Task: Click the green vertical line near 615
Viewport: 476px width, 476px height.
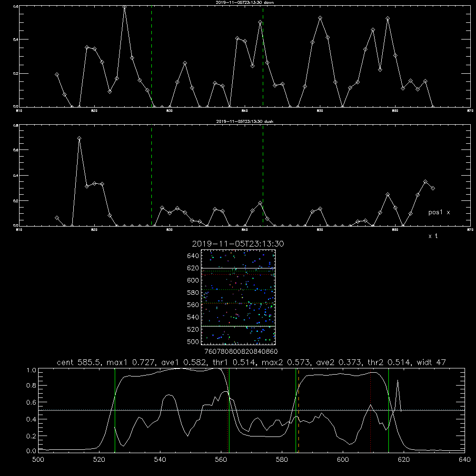Action: (388, 410)
